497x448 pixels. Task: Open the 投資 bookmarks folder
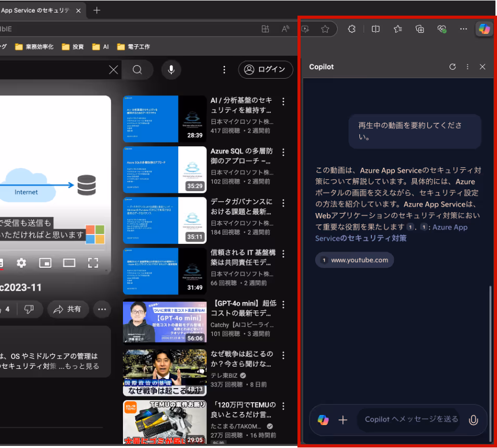(73, 47)
